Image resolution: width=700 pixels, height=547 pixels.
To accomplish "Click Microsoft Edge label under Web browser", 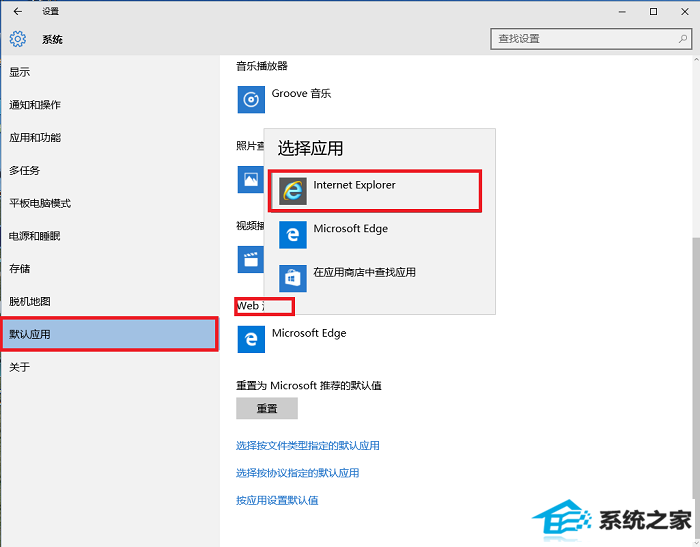I will click(309, 333).
